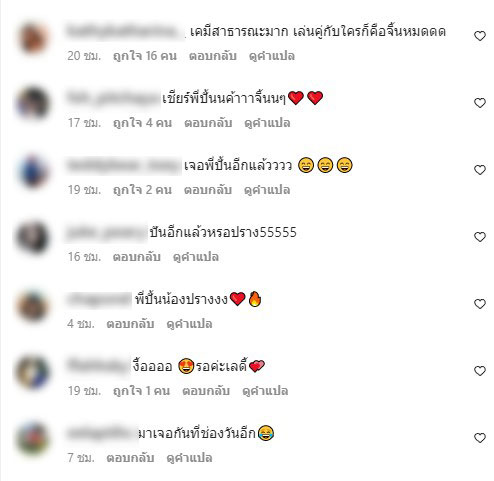494x481 pixels.
Task: Click ดูคำแปล under the 4 ชม. comment
Action: click(189, 324)
